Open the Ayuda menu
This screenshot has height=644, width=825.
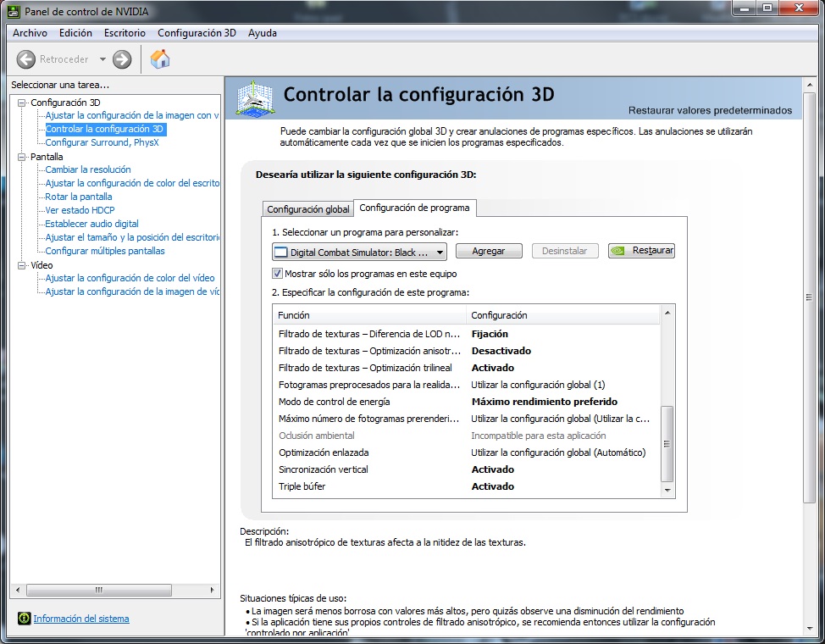click(263, 33)
